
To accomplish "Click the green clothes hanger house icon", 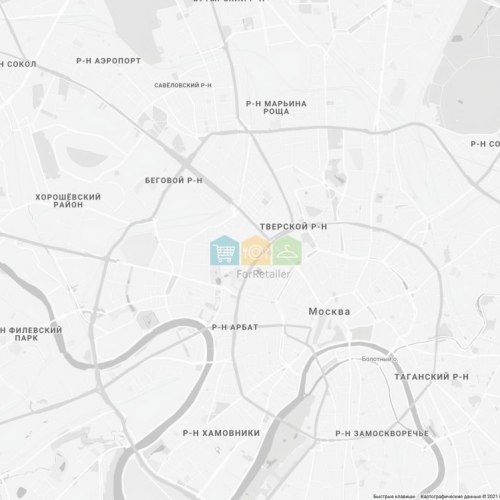I will 287,250.
